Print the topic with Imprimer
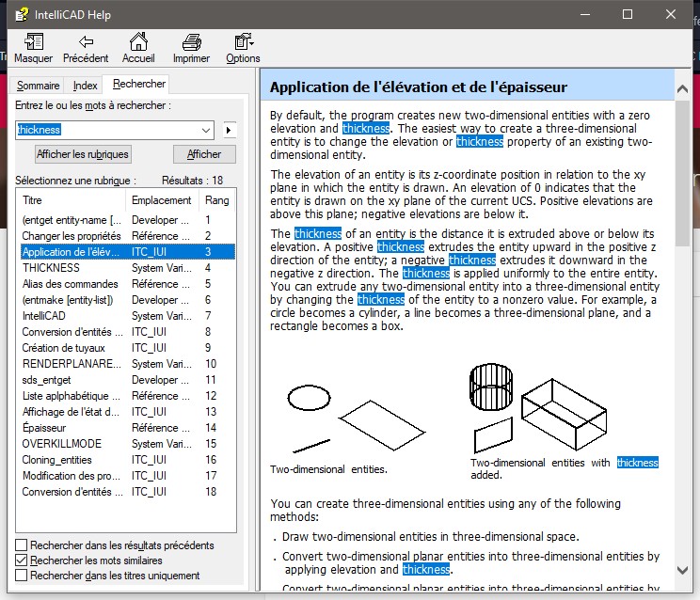This screenshot has width=700, height=600. tap(191, 48)
